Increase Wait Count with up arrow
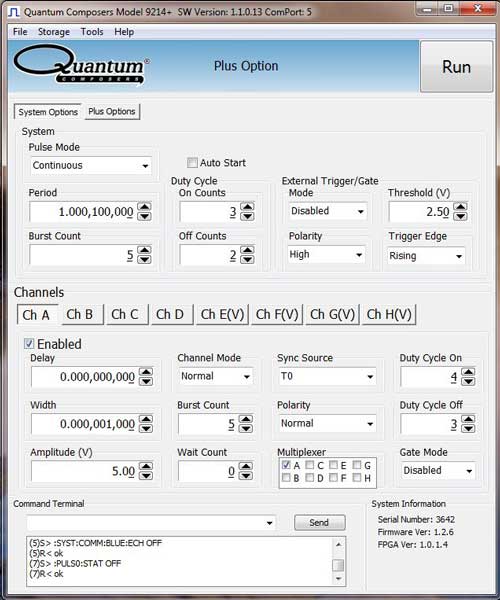The height and width of the screenshot is (600, 500). [x=246, y=466]
